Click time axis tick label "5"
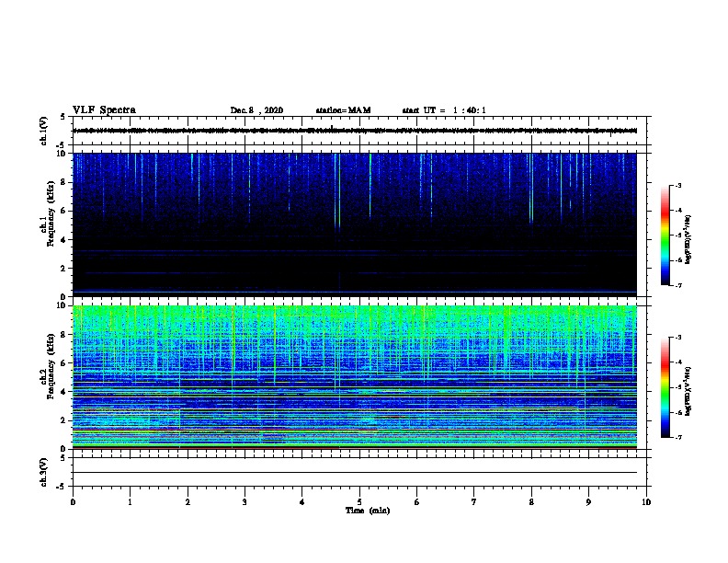Image resolution: width=728 pixels, height=563 pixels. click(359, 502)
